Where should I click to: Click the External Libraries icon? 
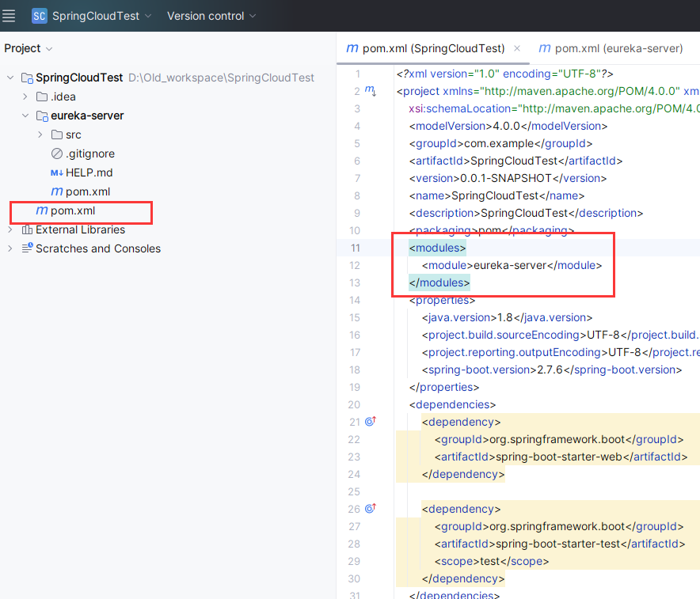pos(28,229)
